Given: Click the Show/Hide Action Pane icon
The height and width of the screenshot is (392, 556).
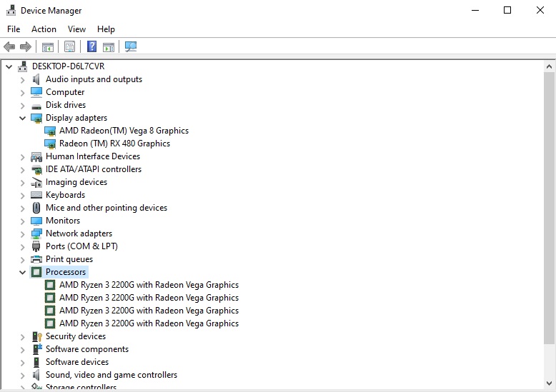Looking at the screenshot, I should coord(109,47).
